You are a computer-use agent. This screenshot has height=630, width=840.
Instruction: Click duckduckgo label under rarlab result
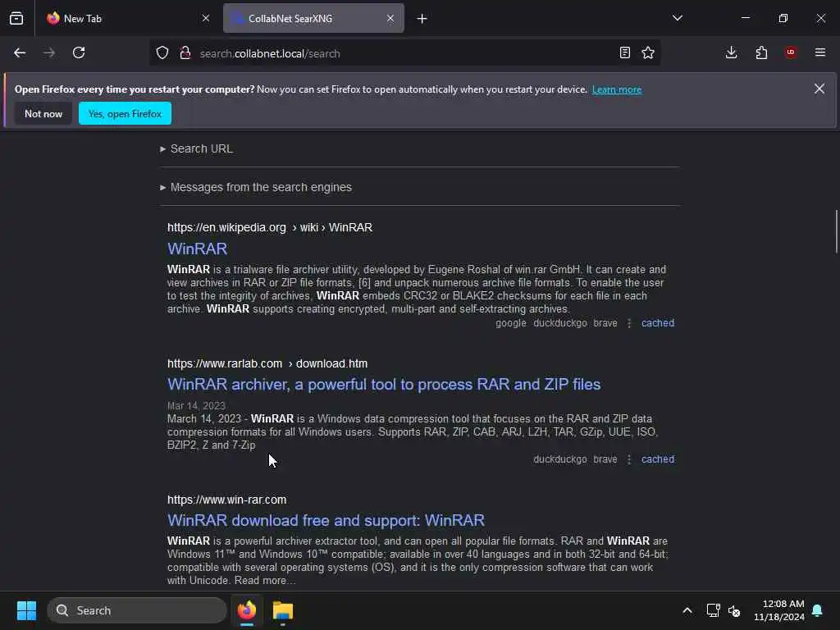coord(559,459)
